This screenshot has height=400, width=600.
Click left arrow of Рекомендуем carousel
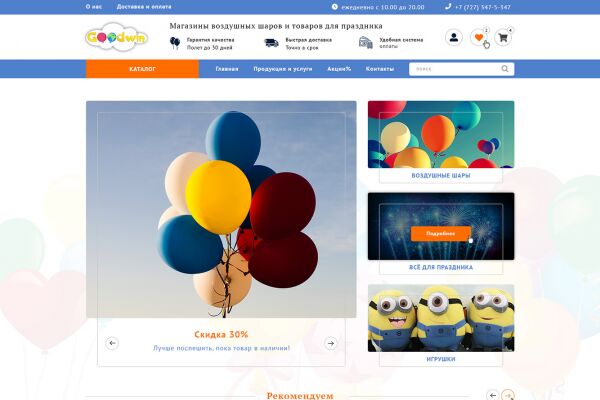493,395
